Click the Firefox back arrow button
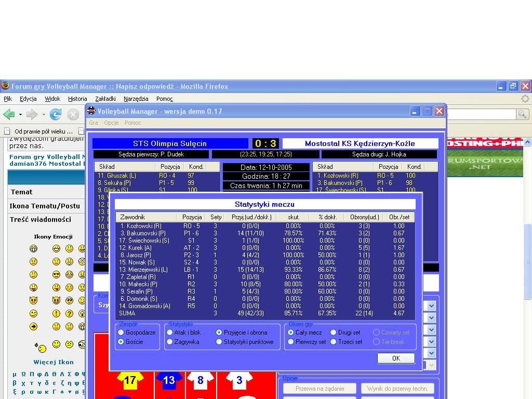Viewport: 532px width, 399px height. coord(9,114)
